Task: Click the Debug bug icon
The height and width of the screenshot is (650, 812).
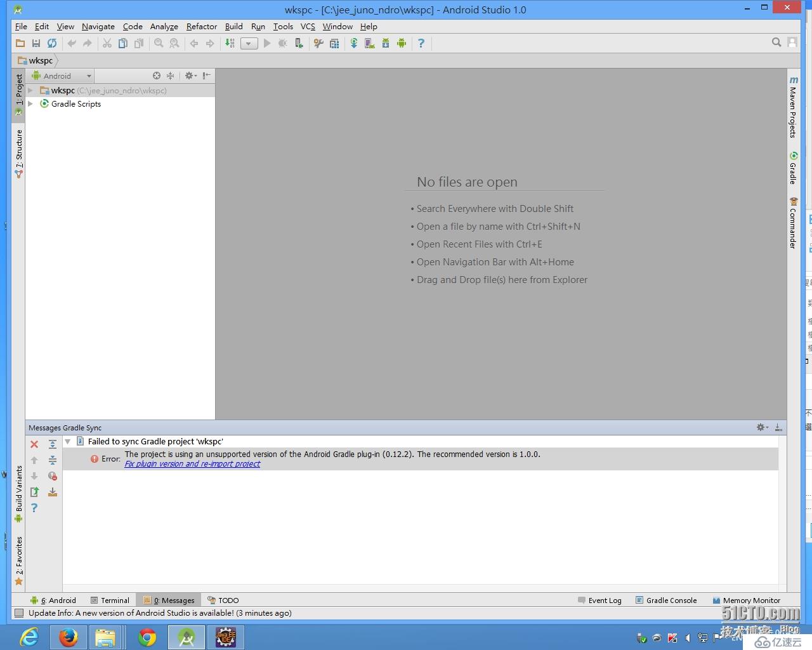Action: coord(283,43)
